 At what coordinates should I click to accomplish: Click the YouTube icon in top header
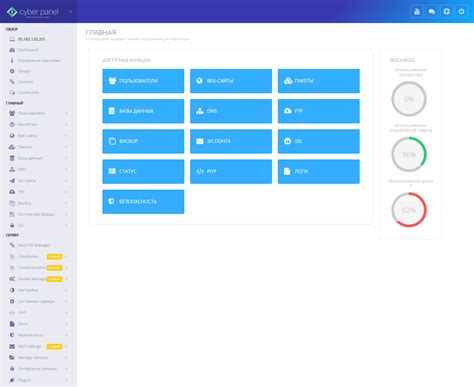coord(417,12)
